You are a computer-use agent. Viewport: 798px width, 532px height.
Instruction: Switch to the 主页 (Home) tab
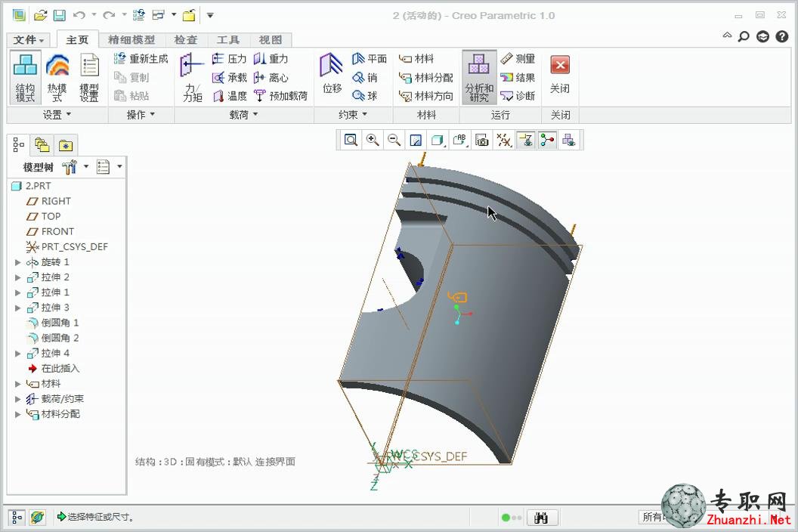tap(77, 40)
